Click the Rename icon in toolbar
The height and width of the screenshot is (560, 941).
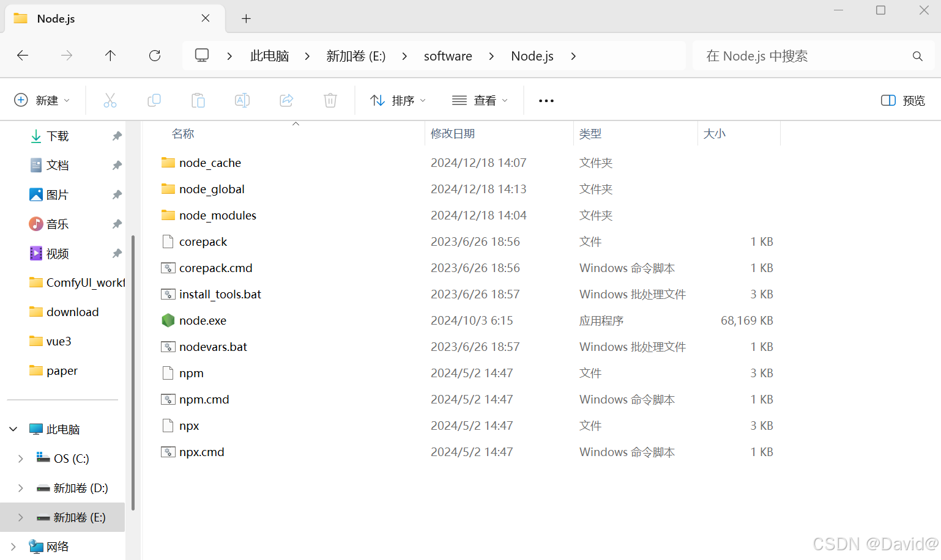pos(242,100)
